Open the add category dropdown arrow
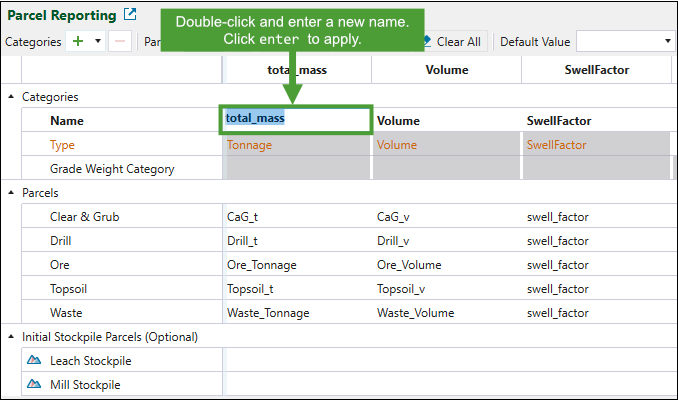Screen dimensions: 678x400 tap(99, 42)
